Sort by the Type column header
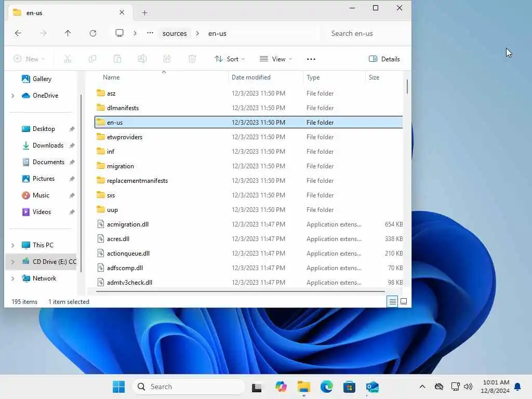 313,77
